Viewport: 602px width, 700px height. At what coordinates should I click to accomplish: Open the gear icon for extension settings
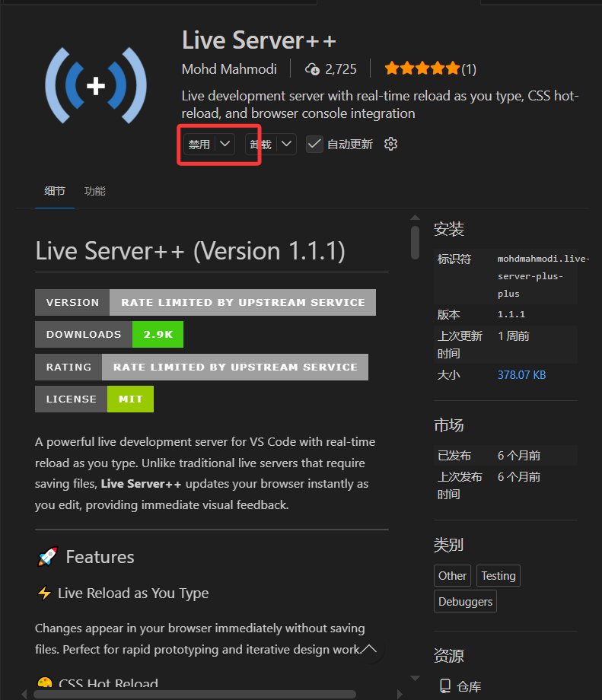tap(390, 144)
